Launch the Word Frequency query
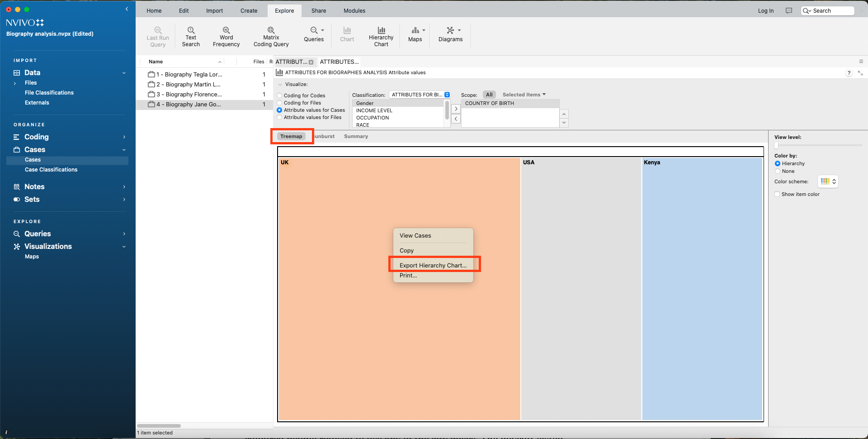This screenshot has width=868, height=439. tap(226, 36)
